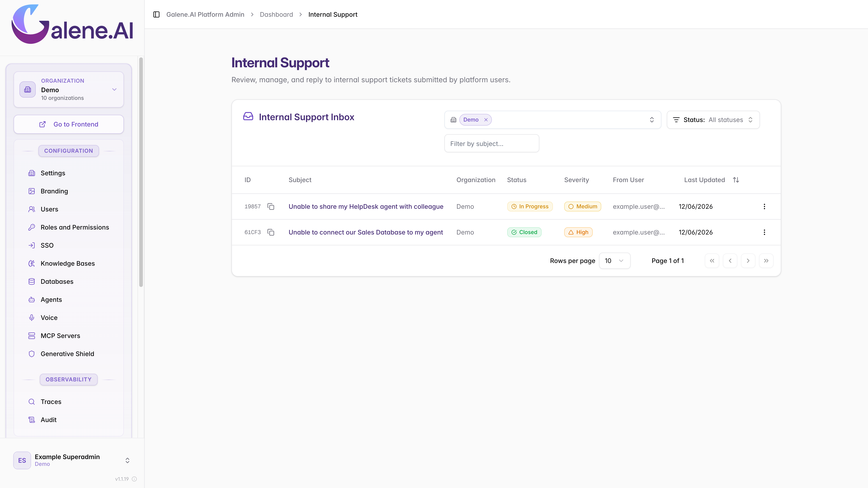The height and width of the screenshot is (488, 868).
Task: Copy ticket ID 19857
Action: click(271, 206)
